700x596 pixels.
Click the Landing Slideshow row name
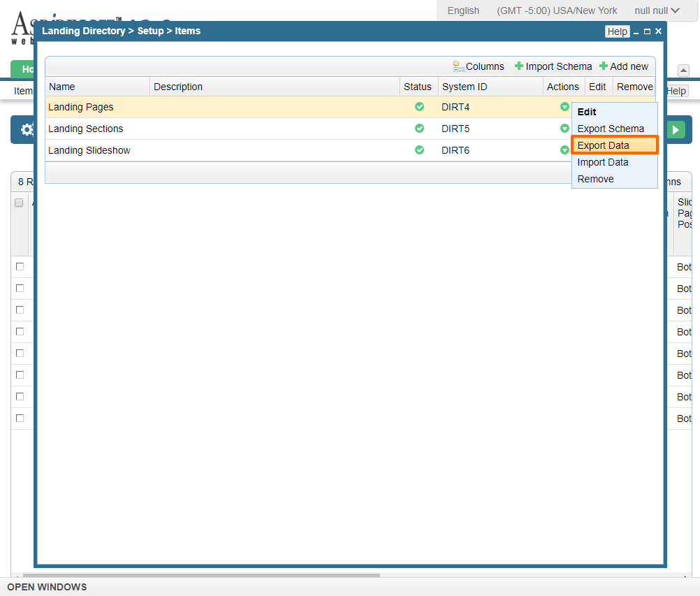point(89,150)
